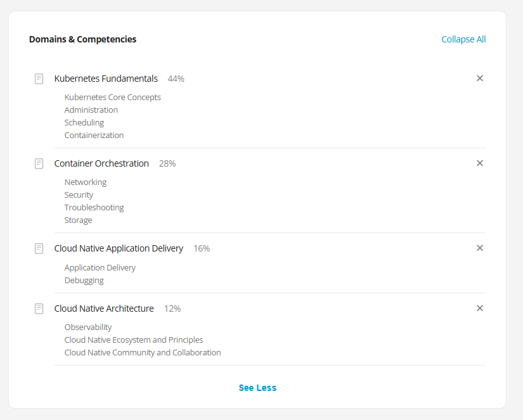
Task: Click the See Less link
Action: (x=257, y=388)
